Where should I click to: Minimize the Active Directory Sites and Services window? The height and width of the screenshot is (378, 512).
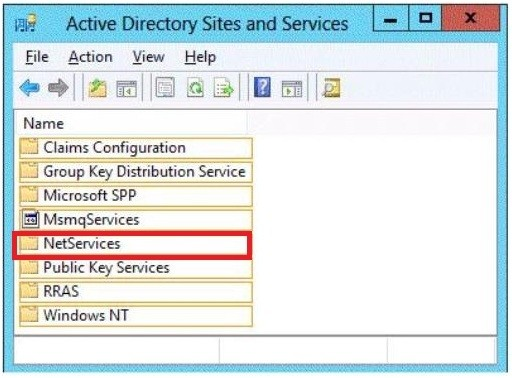coord(390,19)
